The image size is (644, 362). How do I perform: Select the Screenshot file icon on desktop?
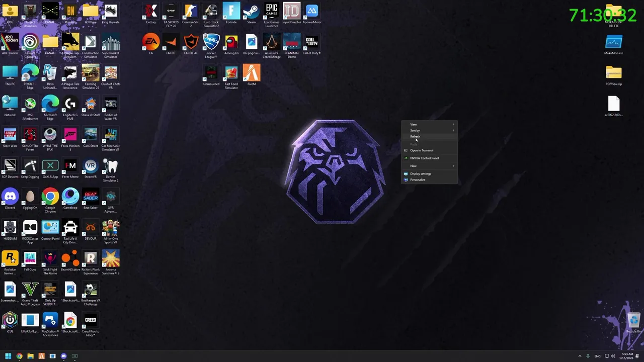10,292
